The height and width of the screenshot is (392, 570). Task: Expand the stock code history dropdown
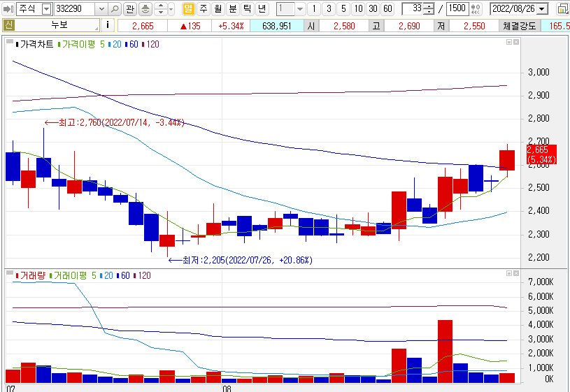point(101,8)
